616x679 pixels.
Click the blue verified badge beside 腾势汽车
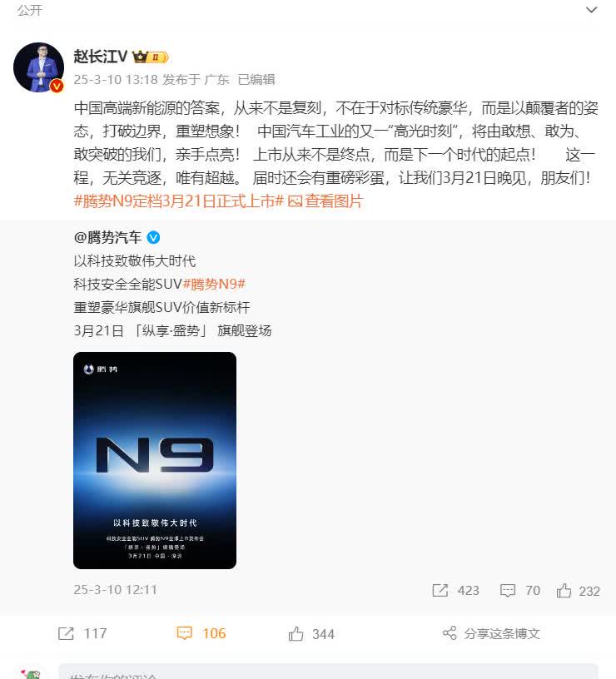[x=153, y=237]
